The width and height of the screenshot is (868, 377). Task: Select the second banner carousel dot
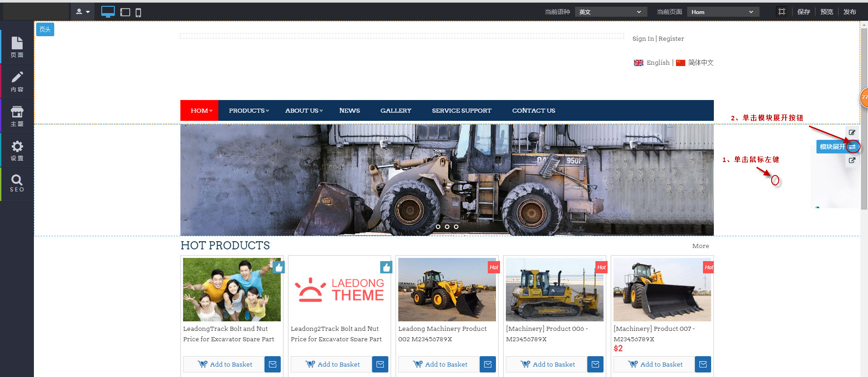point(447,227)
